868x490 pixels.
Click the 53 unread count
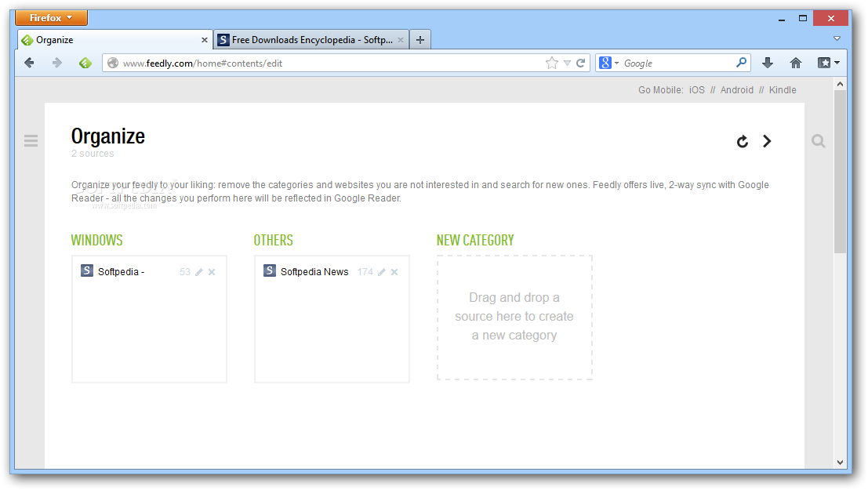pyautogui.click(x=185, y=272)
